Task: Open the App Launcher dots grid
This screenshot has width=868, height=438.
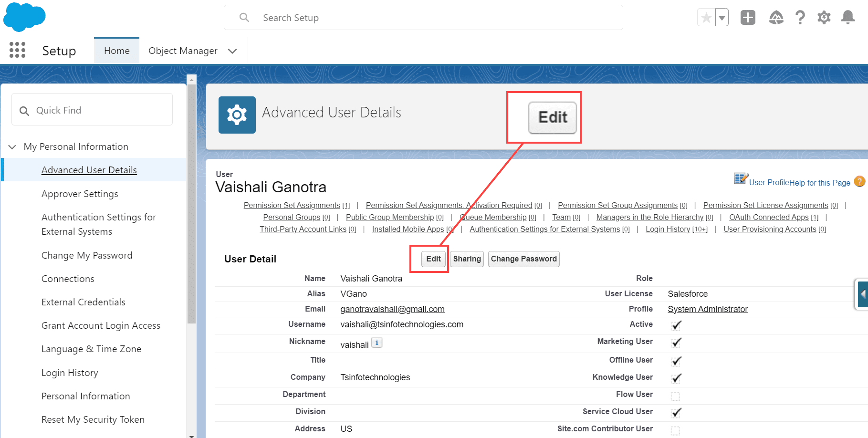Action: pos(17,50)
